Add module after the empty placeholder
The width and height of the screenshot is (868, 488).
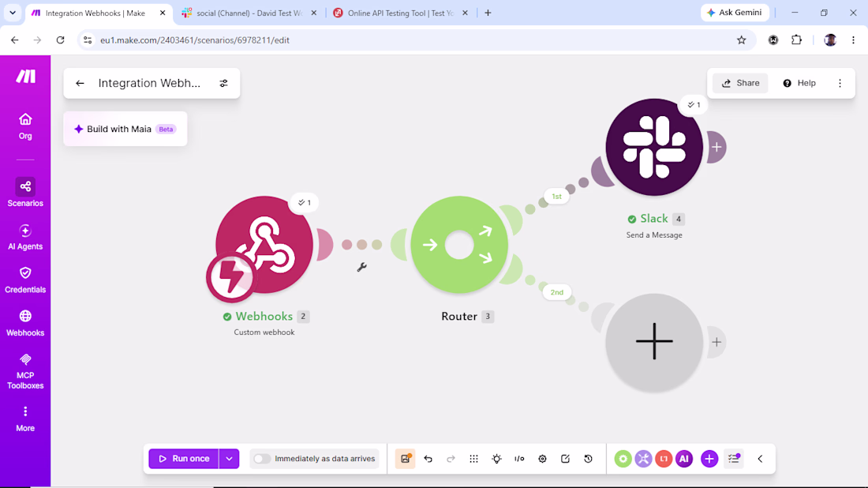click(716, 342)
